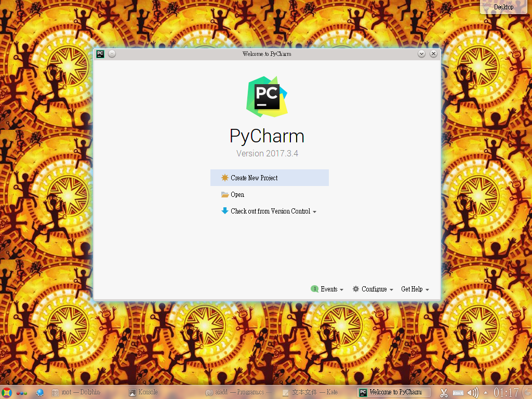The width and height of the screenshot is (532, 399).
Task: Click the orange star Create New Project icon
Action: click(224, 178)
